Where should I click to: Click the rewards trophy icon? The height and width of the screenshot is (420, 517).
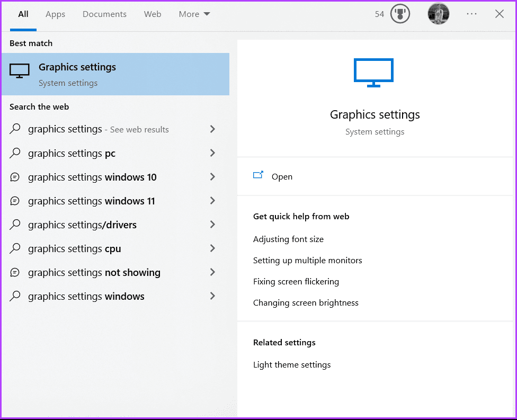click(400, 14)
